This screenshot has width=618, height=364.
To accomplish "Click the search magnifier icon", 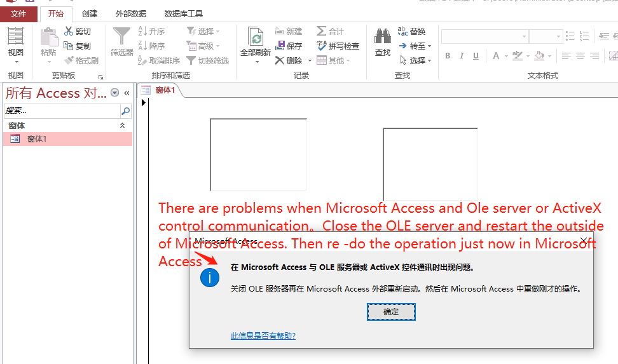I will coord(126,111).
